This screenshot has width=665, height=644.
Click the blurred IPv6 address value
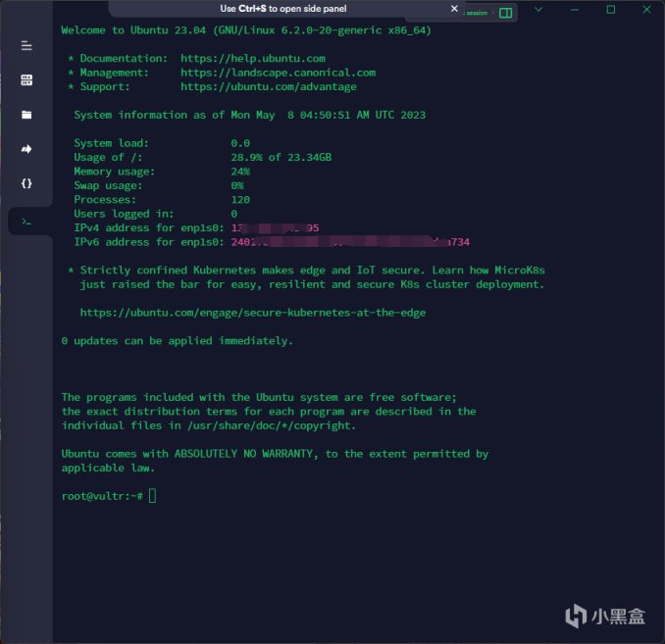[x=350, y=242]
